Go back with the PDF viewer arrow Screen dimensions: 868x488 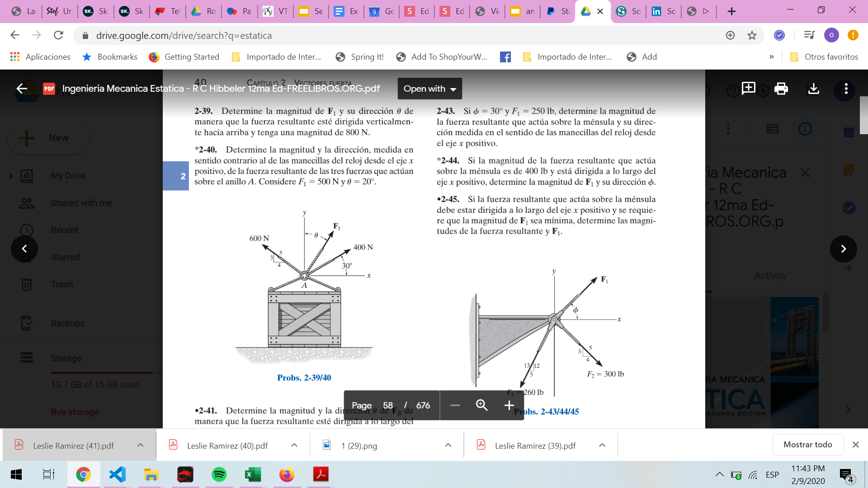coord(22,89)
